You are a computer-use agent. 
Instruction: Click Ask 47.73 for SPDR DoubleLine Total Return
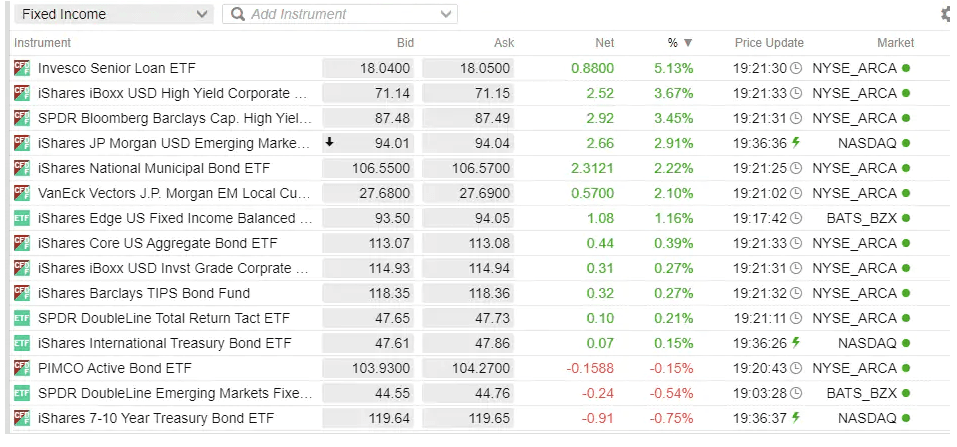click(x=468, y=318)
